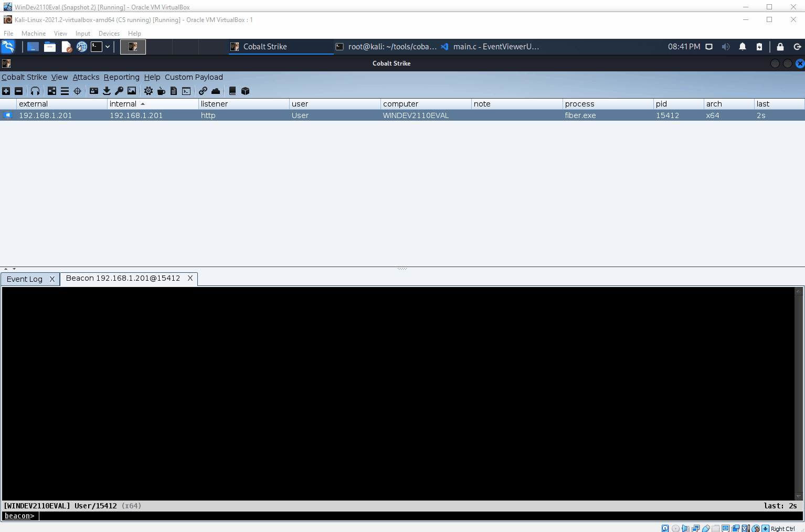Click the gear icon to generate Windows executable
The height and width of the screenshot is (532, 805).
point(149,91)
